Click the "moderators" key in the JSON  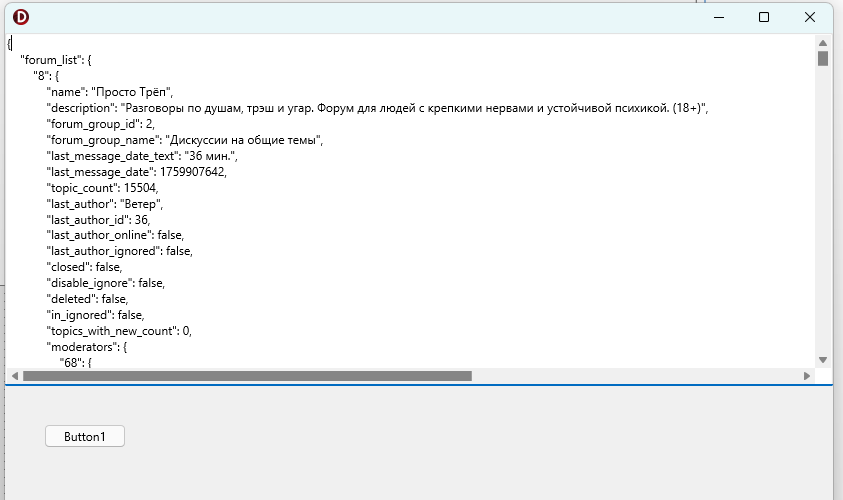tap(84, 346)
